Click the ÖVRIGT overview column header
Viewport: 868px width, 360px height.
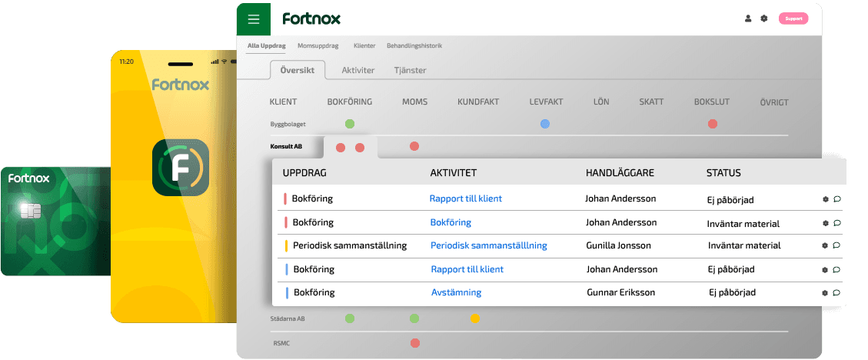tap(774, 102)
